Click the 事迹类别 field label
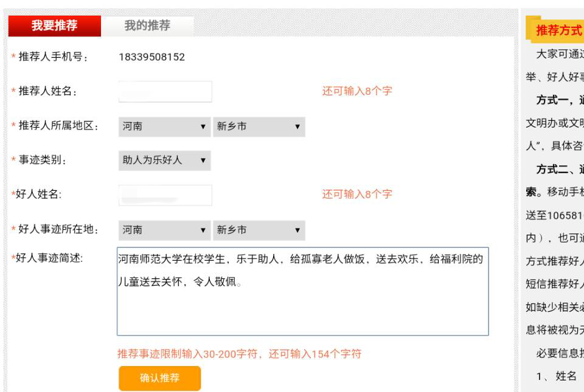Screen dimensions: 584x392 tap(43, 160)
